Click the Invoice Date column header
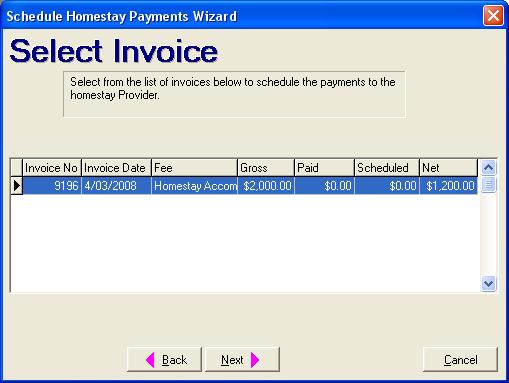This screenshot has height=383, width=509. pos(116,168)
